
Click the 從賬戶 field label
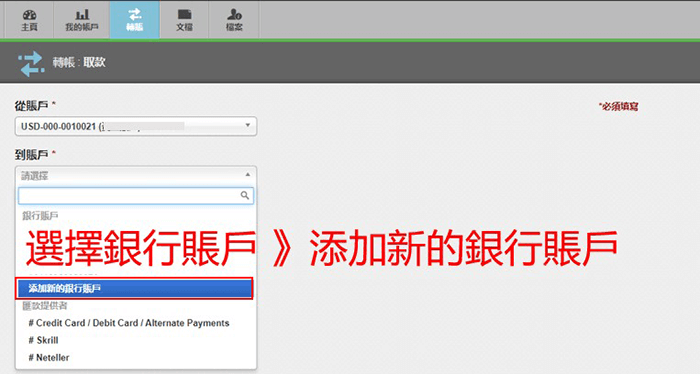[x=31, y=106]
